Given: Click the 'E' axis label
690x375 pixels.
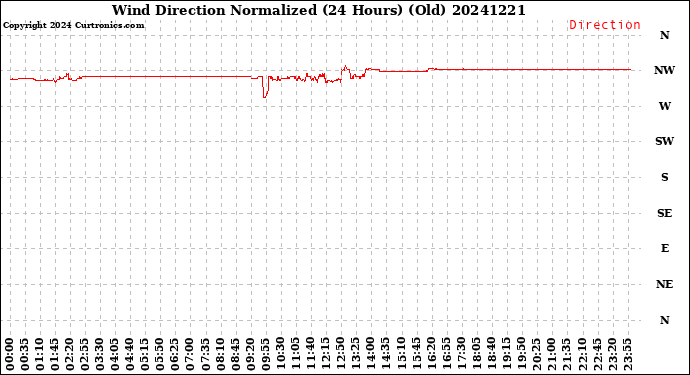Looking at the screenshot, I should (664, 248).
